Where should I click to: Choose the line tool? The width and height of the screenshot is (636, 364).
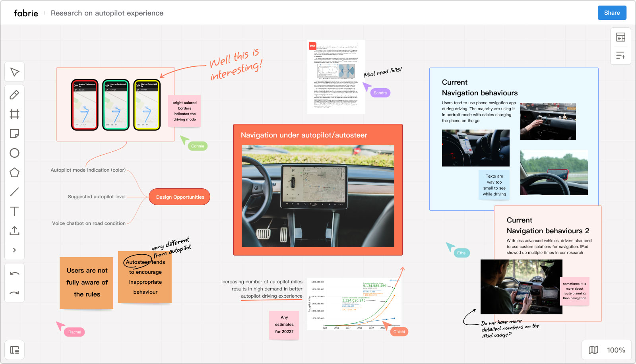pos(15,192)
